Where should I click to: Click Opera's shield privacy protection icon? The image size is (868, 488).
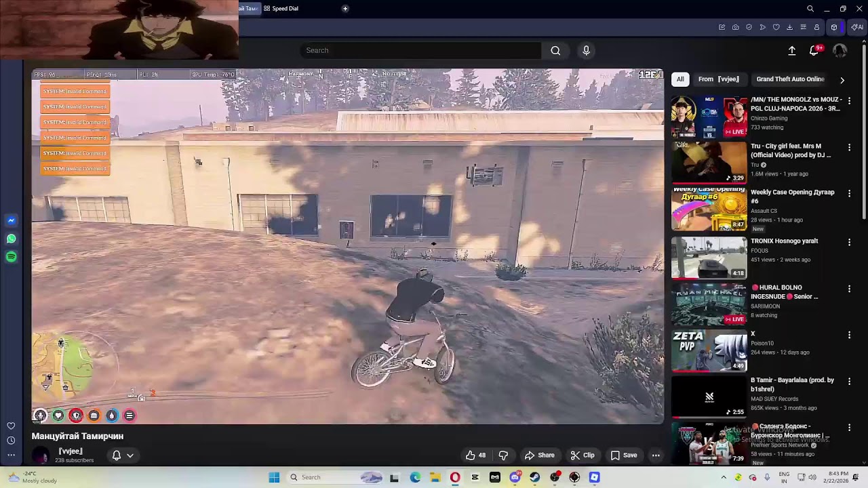[x=749, y=27]
